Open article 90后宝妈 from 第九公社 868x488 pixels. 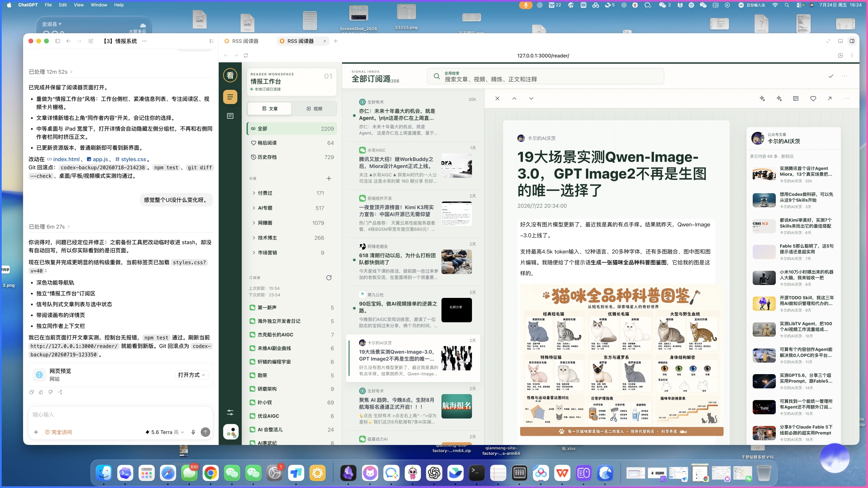coord(413,310)
